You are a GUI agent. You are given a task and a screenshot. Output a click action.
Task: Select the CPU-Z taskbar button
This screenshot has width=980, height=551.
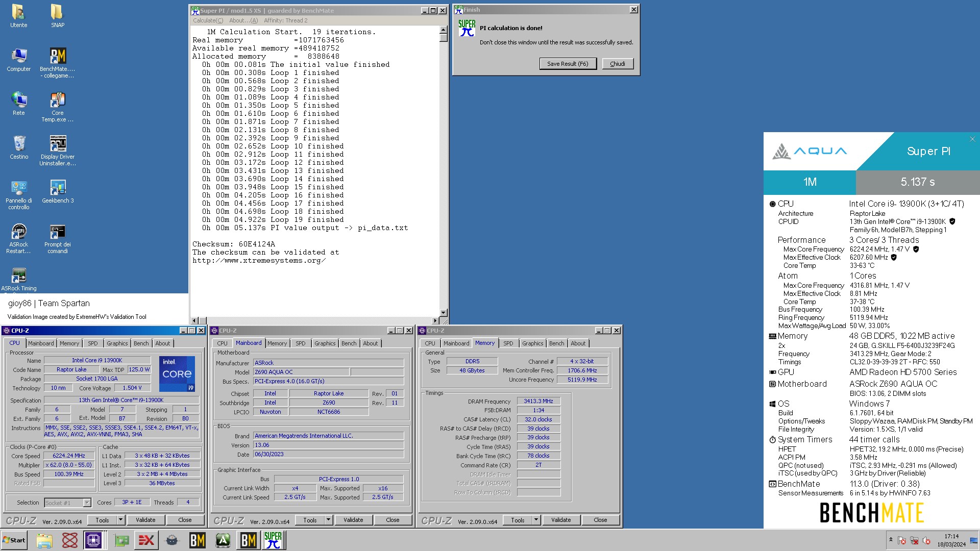(94, 540)
